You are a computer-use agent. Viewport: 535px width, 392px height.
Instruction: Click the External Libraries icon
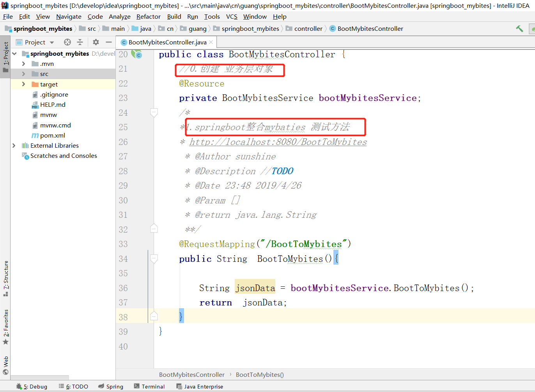(x=25, y=145)
